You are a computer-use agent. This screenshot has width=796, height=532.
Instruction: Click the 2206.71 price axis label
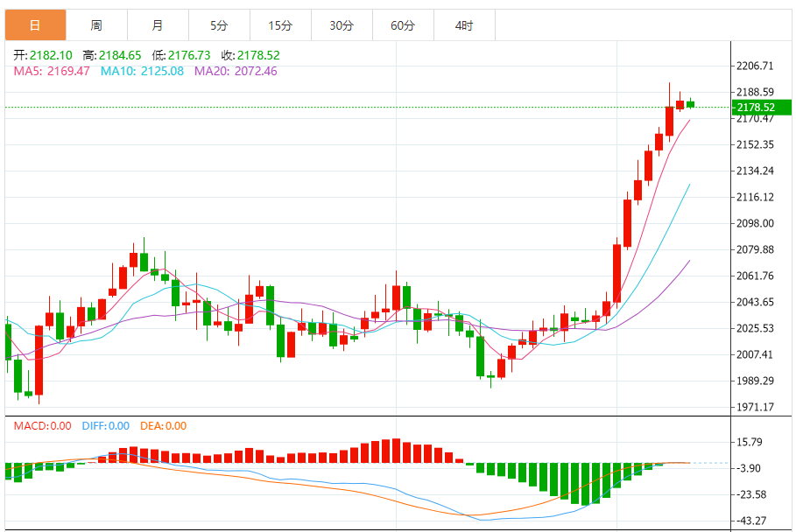coord(755,66)
